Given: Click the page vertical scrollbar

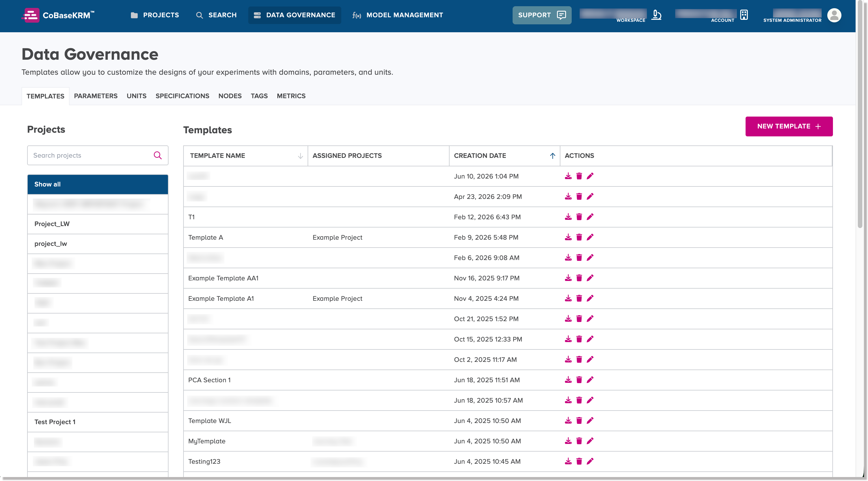Looking at the screenshot, I should 860,115.
